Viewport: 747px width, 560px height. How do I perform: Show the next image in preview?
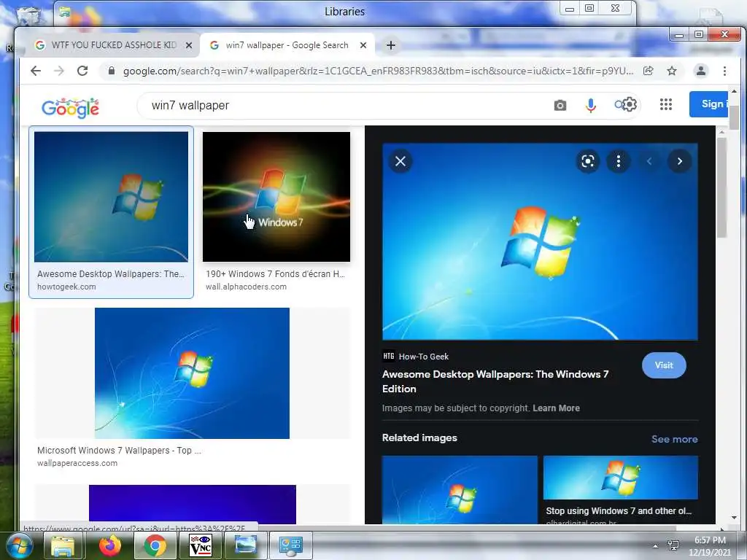[680, 161]
